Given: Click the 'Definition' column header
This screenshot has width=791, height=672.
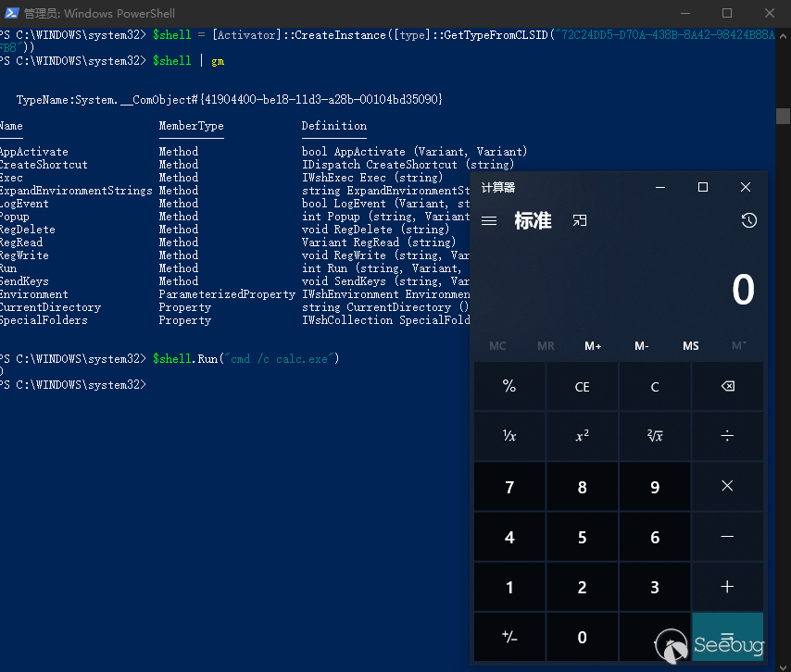Looking at the screenshot, I should tap(334, 126).
